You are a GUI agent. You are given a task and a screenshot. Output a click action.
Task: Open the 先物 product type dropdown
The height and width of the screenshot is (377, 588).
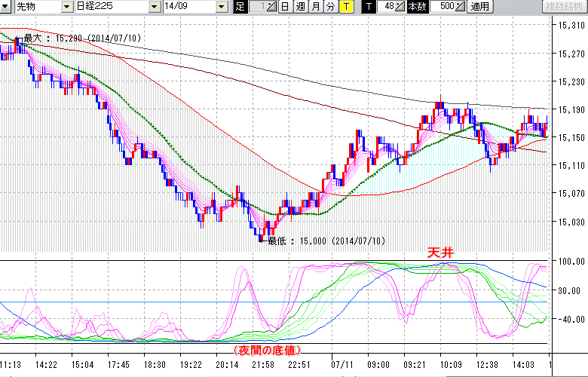pos(69,7)
